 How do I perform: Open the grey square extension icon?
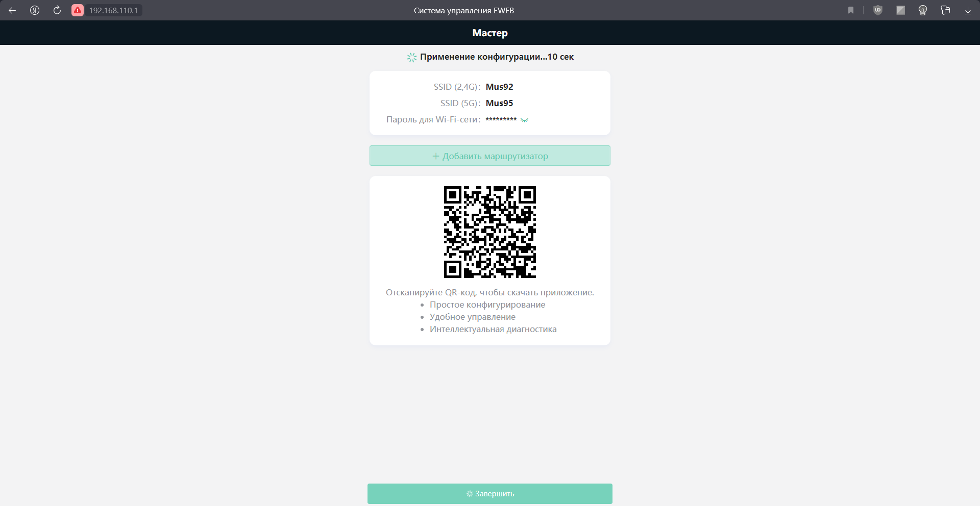(900, 10)
